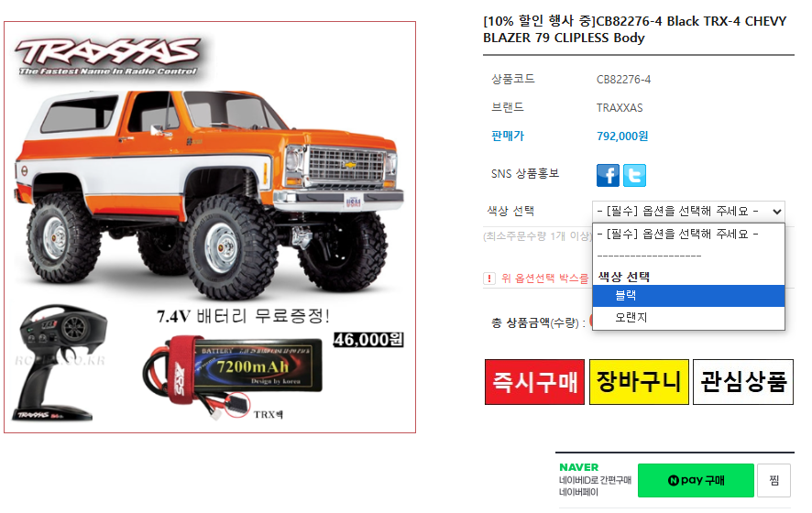Click the Traxxas remote controller picture

click(60, 363)
